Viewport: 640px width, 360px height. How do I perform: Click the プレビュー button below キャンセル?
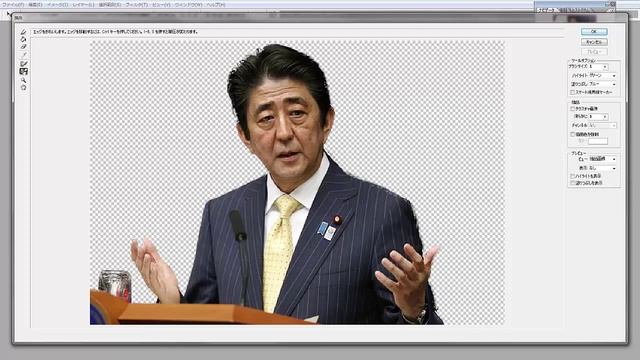pos(594,52)
